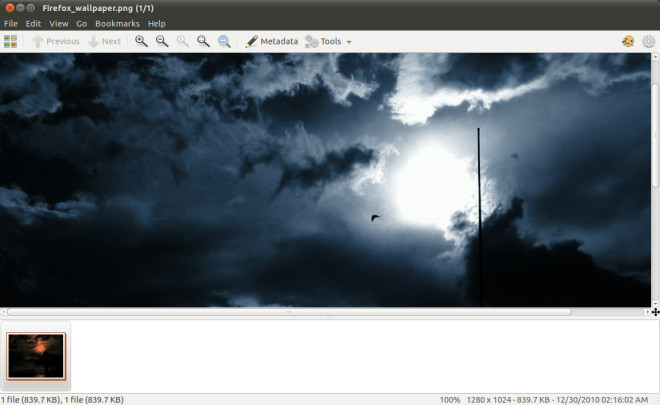This screenshot has height=405, width=660.
Task: Open the View menu
Action: (x=59, y=24)
